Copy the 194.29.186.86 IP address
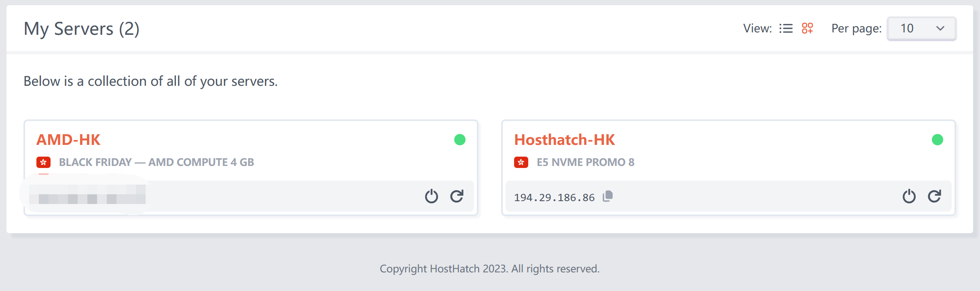The height and width of the screenshot is (291, 980). coord(607,196)
